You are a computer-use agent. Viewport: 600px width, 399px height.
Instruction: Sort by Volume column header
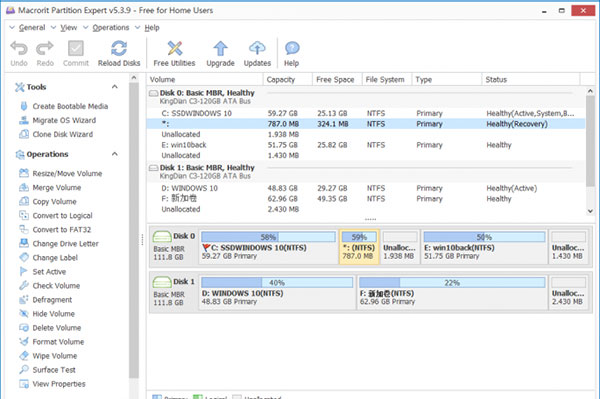click(x=205, y=80)
